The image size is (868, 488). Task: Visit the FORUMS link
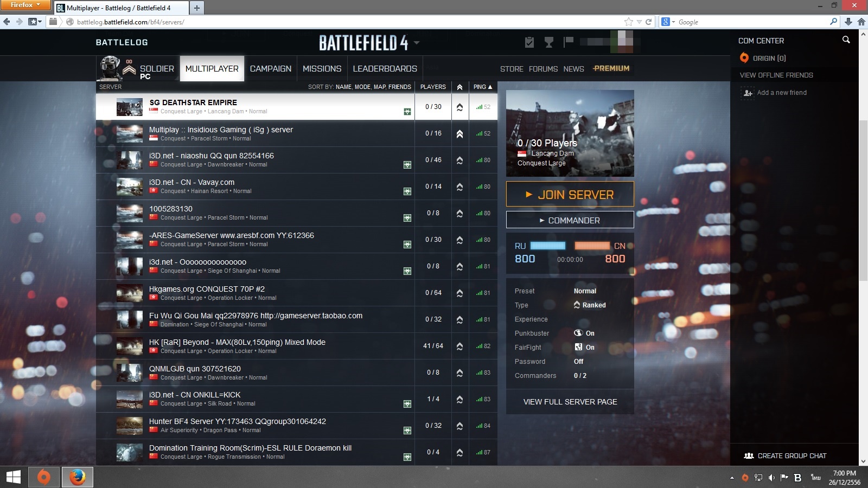click(x=543, y=69)
